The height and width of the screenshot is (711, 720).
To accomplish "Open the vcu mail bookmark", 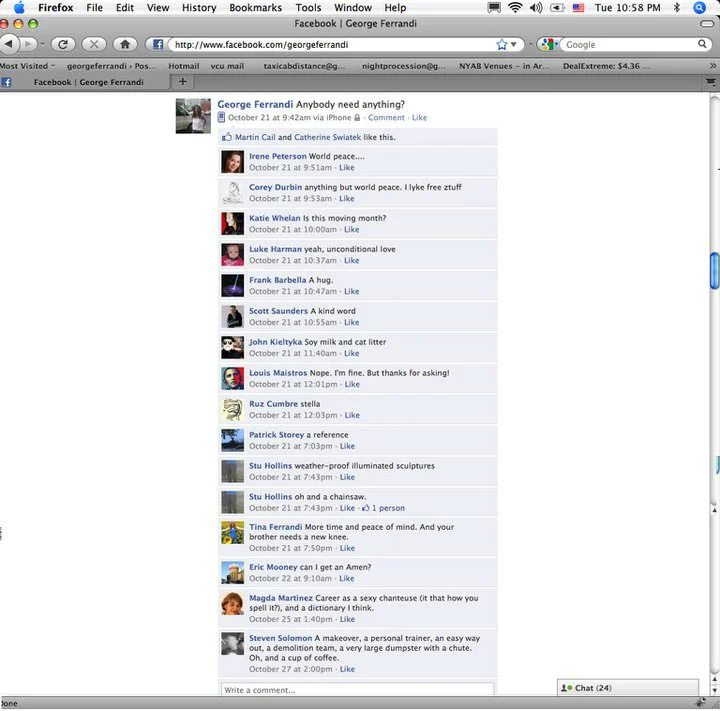I will tap(227, 66).
